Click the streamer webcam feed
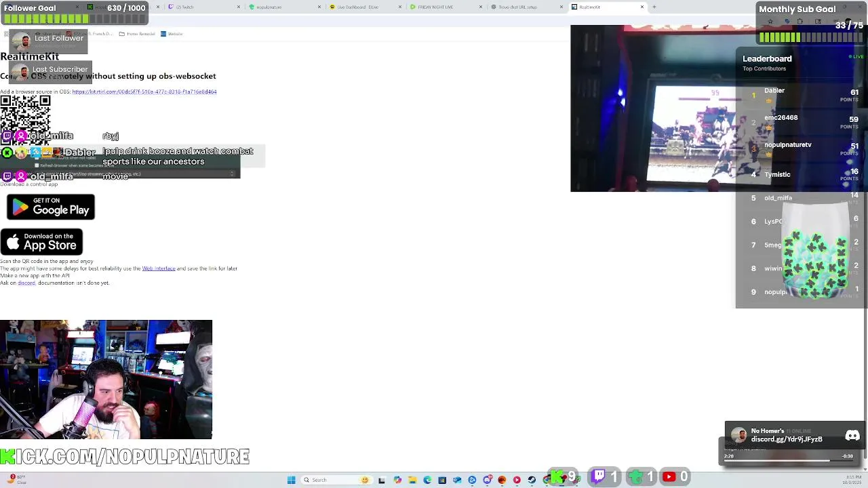 click(106, 380)
